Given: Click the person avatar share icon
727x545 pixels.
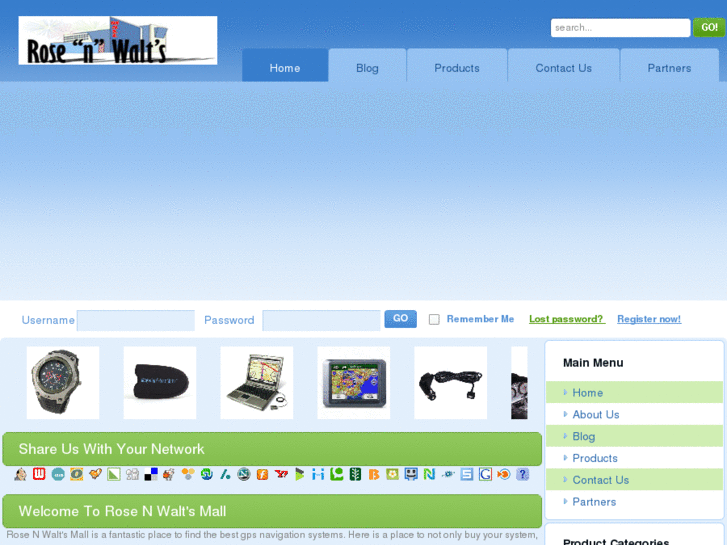Looking at the screenshot, I should [20, 474].
